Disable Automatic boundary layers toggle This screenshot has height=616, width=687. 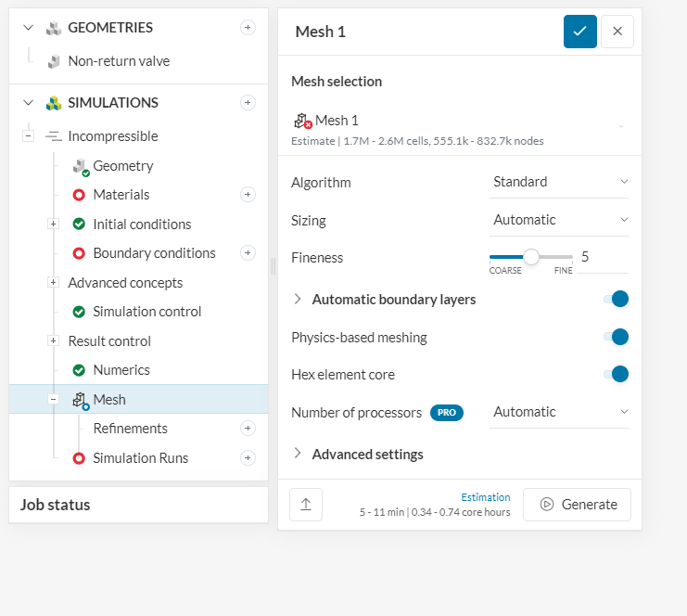[x=617, y=299]
